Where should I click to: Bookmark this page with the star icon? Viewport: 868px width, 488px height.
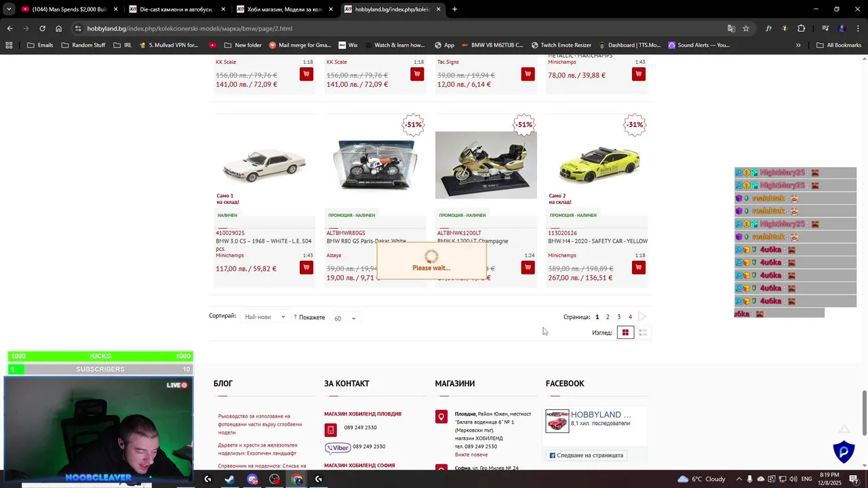pyautogui.click(x=746, y=28)
